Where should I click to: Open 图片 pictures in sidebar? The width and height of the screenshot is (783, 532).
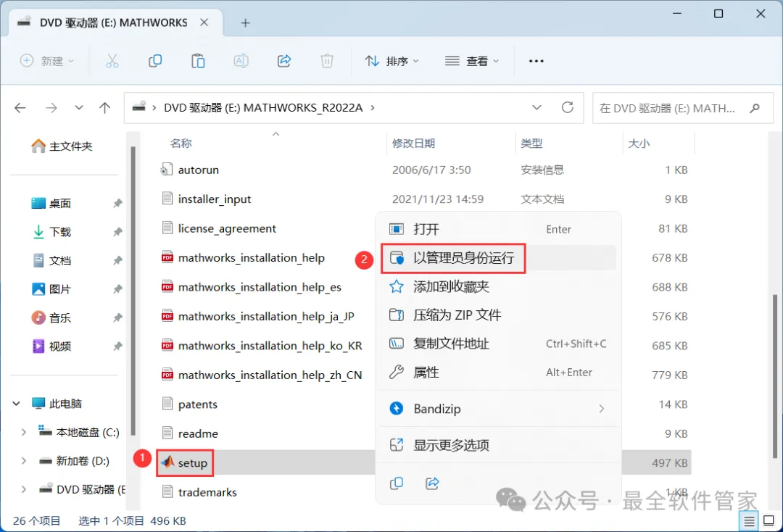click(51, 289)
